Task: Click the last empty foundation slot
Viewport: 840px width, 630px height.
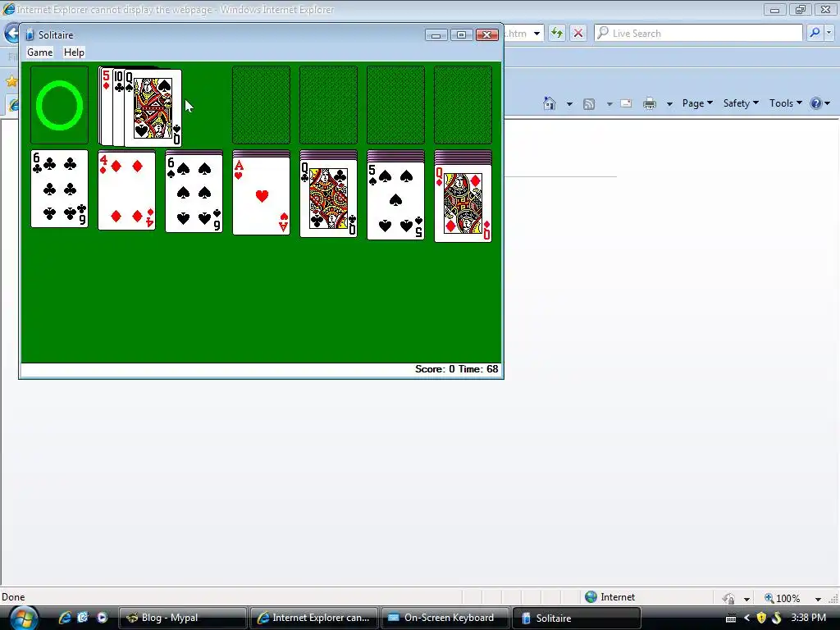Action: click(x=463, y=105)
